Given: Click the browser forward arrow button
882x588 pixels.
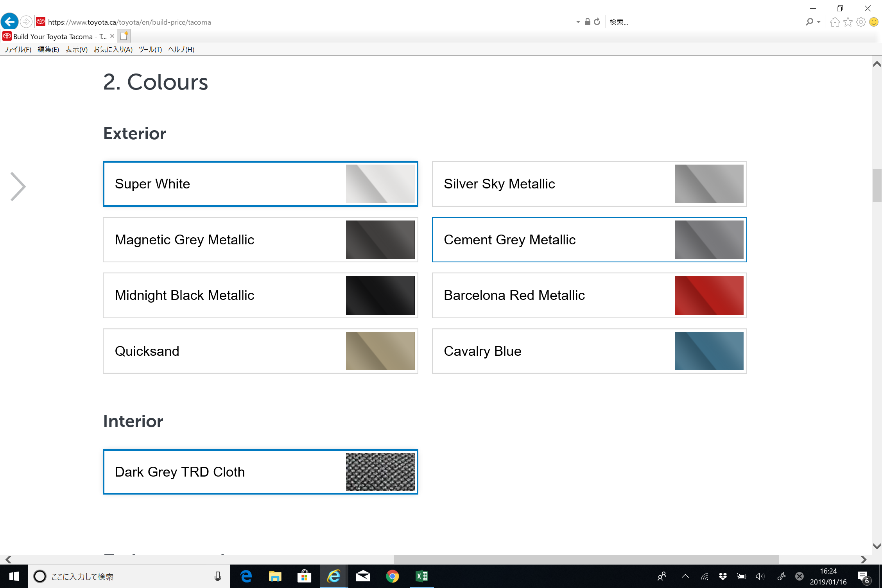Looking at the screenshot, I should (26, 22).
